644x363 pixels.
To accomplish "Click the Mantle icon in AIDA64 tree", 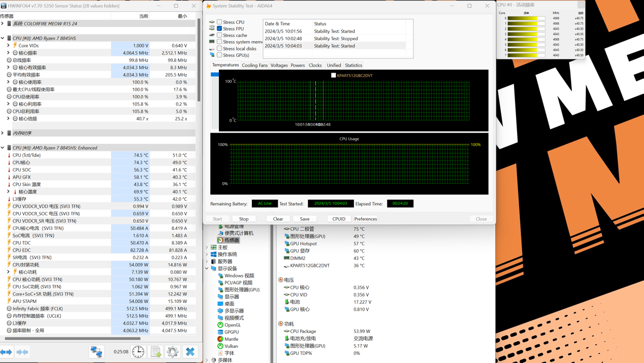I will coord(220,339).
